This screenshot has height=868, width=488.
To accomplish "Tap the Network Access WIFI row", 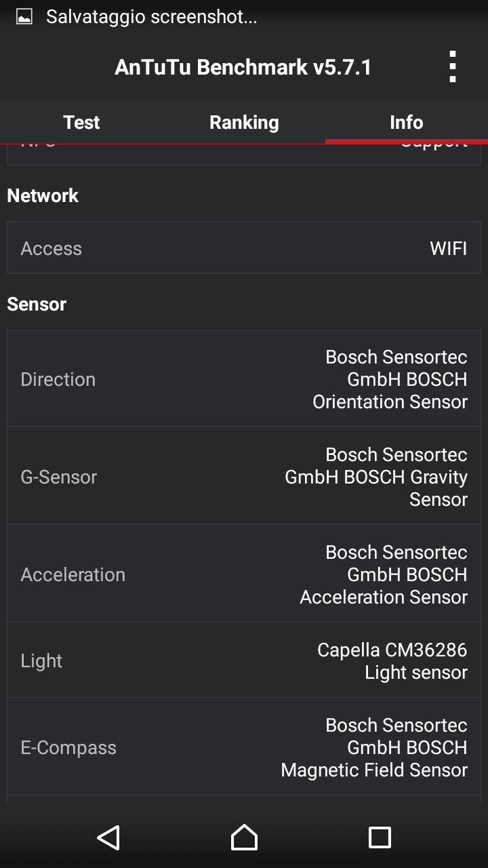I will click(244, 248).
